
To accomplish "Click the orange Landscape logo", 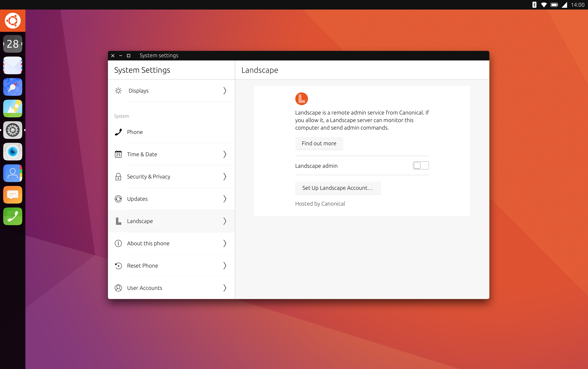I will pos(302,99).
